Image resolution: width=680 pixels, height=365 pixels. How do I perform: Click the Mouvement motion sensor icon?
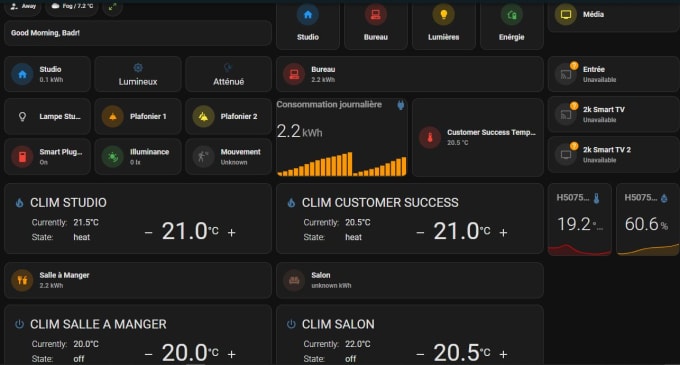[x=203, y=156]
